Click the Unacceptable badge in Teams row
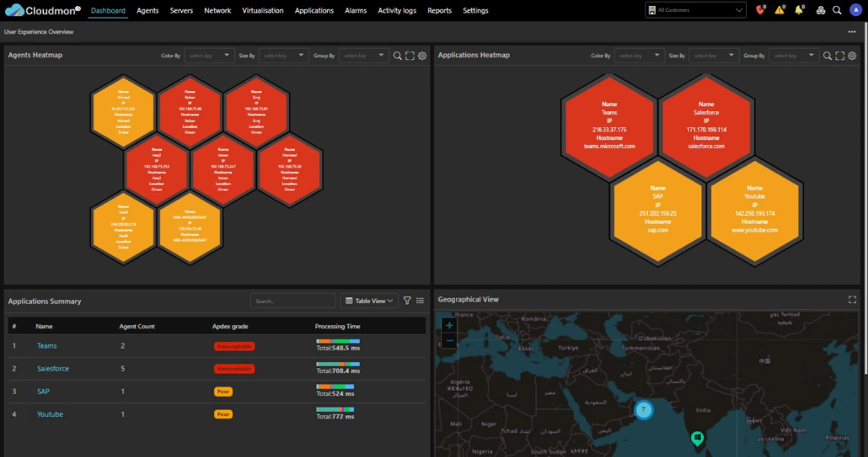Image resolution: width=868 pixels, height=457 pixels. [x=235, y=346]
